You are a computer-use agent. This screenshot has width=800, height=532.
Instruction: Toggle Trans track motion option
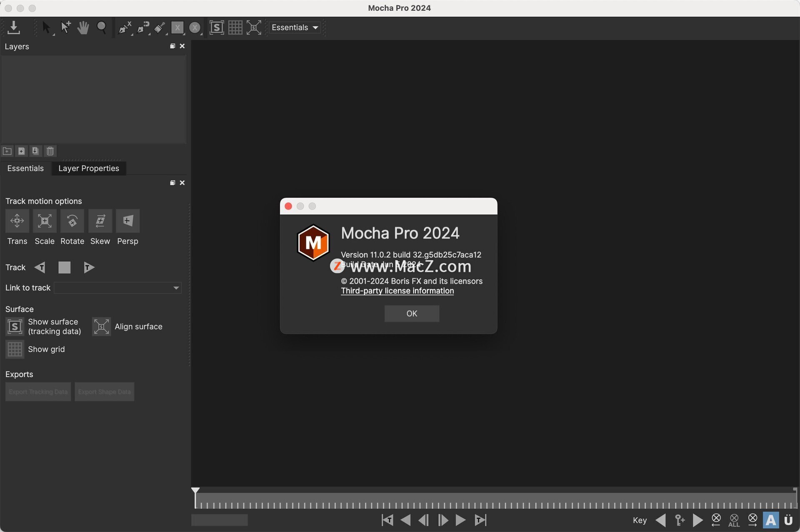coord(17,221)
